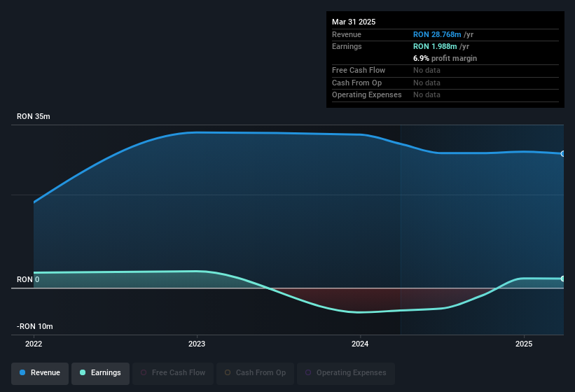Screen dimensions: 575x392
Task: Click the Earnings row label in tooltip
Action: pos(347,46)
